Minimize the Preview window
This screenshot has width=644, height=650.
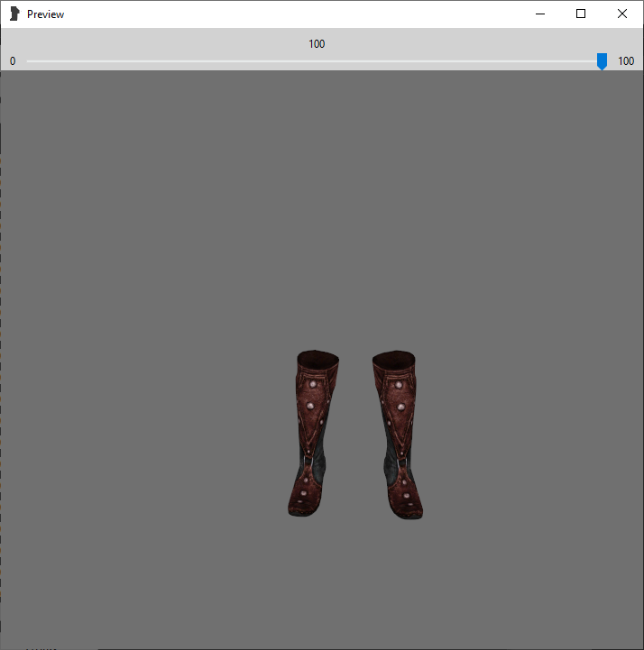[540, 14]
